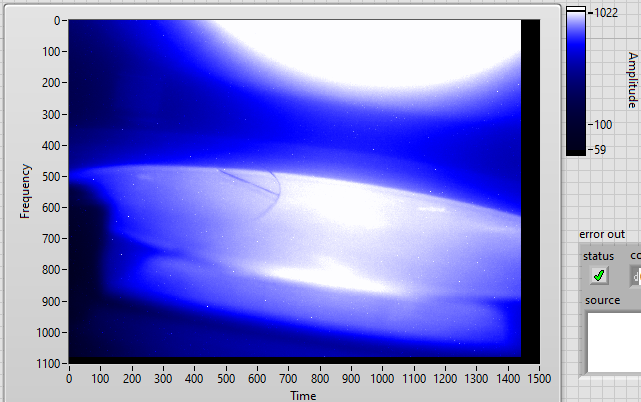This screenshot has width=641, height=402.
Task: Click the error out source text box
Action: click(x=614, y=343)
